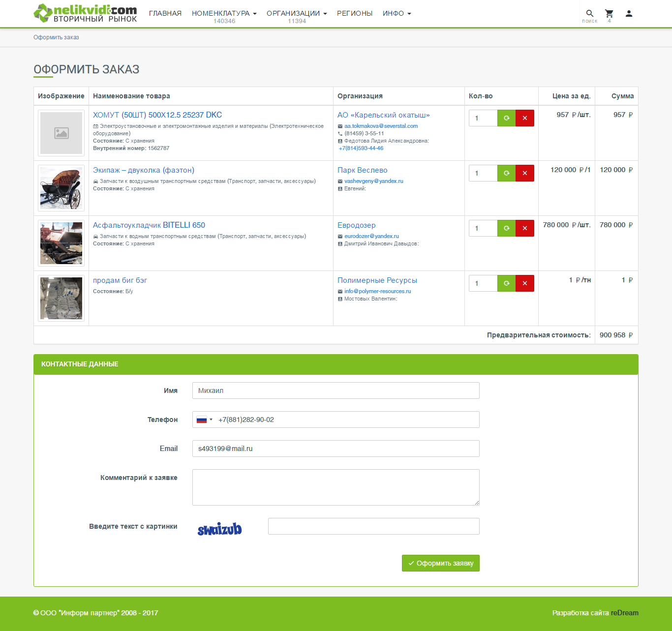
Task: Expand the ОРГАНИЗАЦИИ menu
Action: pos(297,13)
